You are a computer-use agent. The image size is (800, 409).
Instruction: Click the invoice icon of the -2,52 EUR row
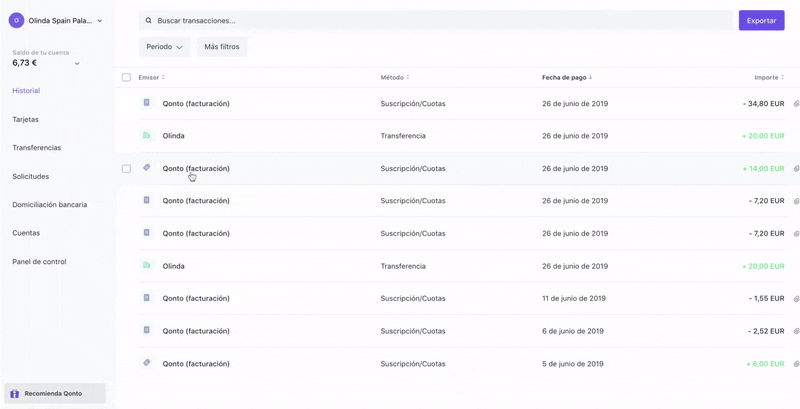tap(146, 330)
